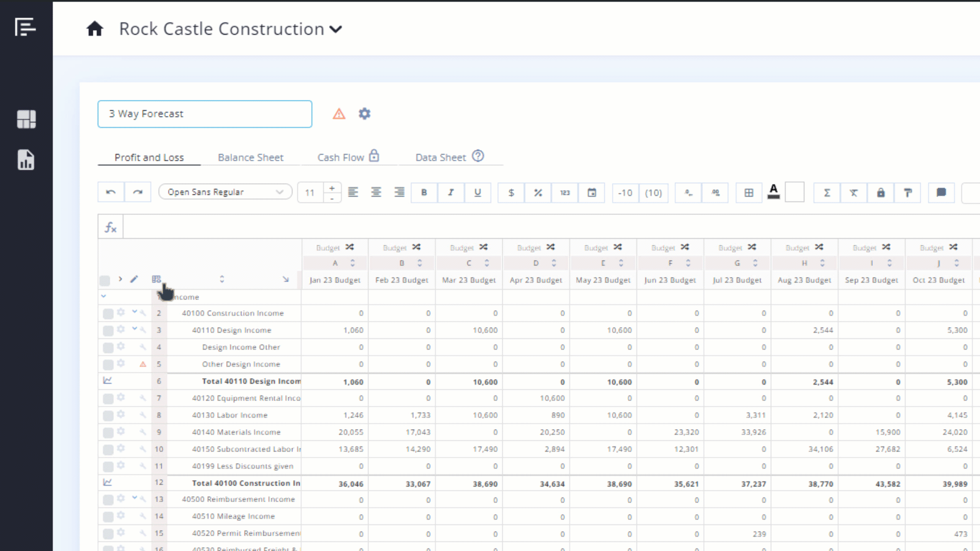Image resolution: width=980 pixels, height=551 pixels.
Task: Apply italic formatting
Action: point(451,192)
